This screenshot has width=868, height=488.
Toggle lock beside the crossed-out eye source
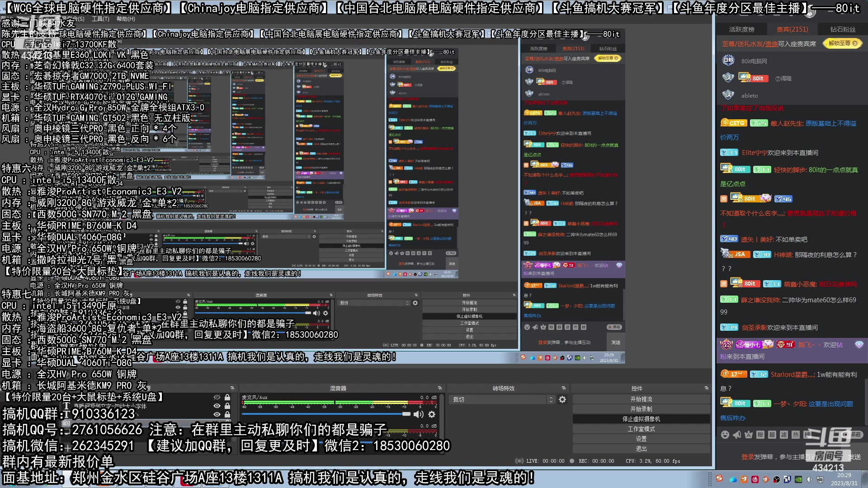coord(227,397)
